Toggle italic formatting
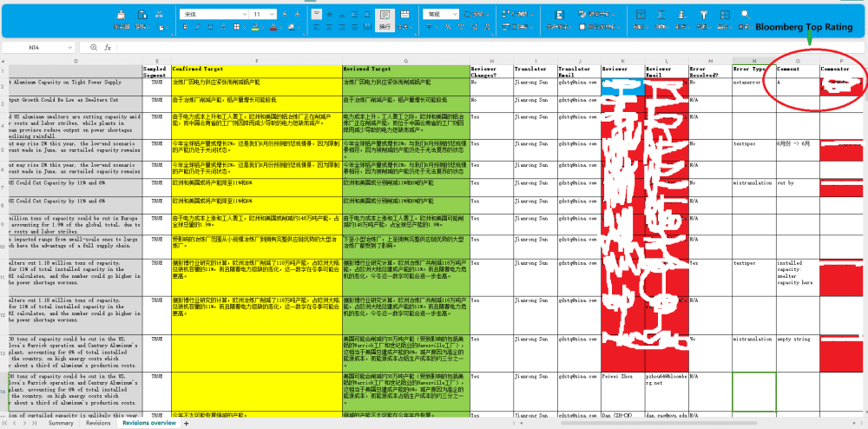This screenshot has width=868, height=429. tap(198, 27)
